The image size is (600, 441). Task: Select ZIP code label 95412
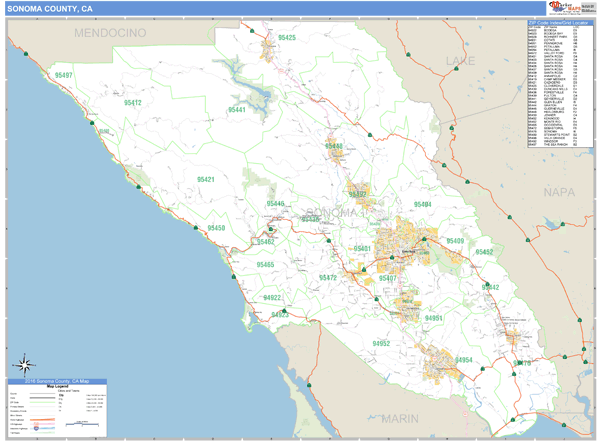133,103
